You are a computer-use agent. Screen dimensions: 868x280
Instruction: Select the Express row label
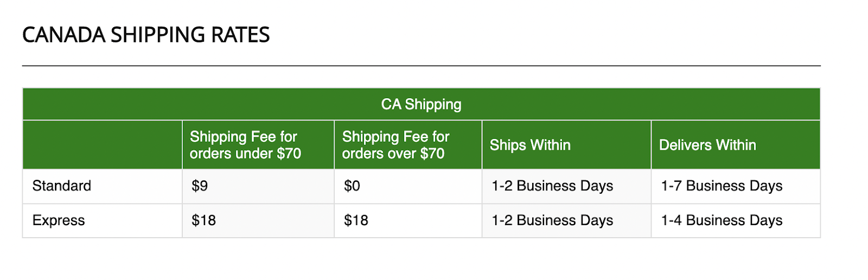[x=59, y=220]
